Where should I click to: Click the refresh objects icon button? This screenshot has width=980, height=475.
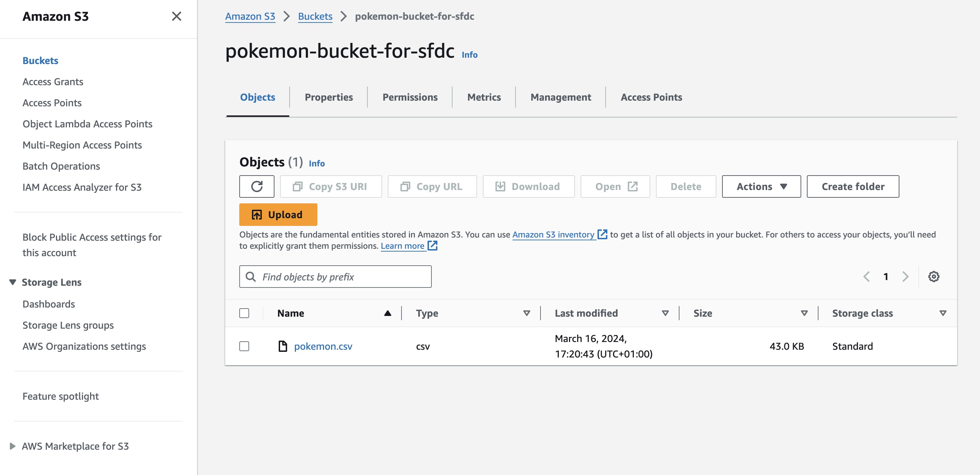[257, 186]
